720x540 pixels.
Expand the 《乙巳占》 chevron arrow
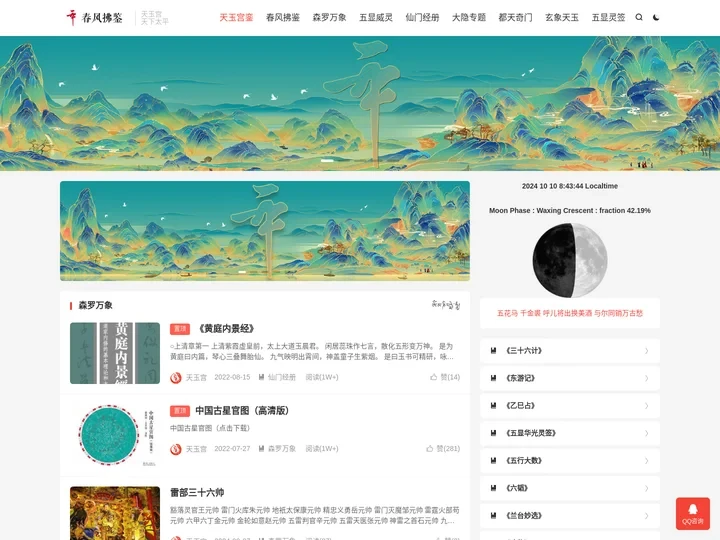[x=647, y=406]
